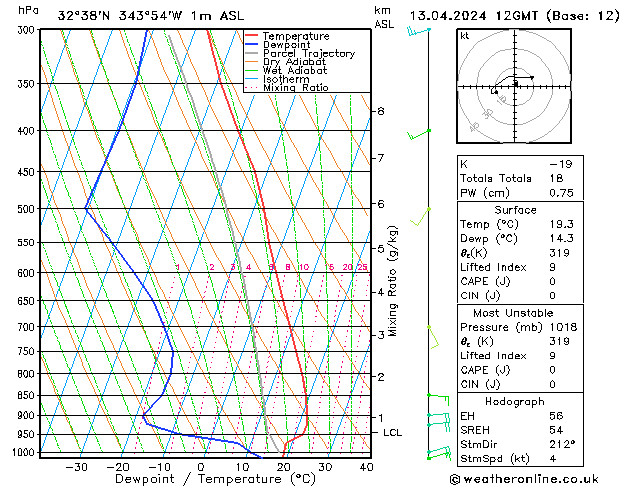The image size is (629, 486).
Task: Click the weatheronline.co.uk copyright text
Action: click(x=524, y=479)
